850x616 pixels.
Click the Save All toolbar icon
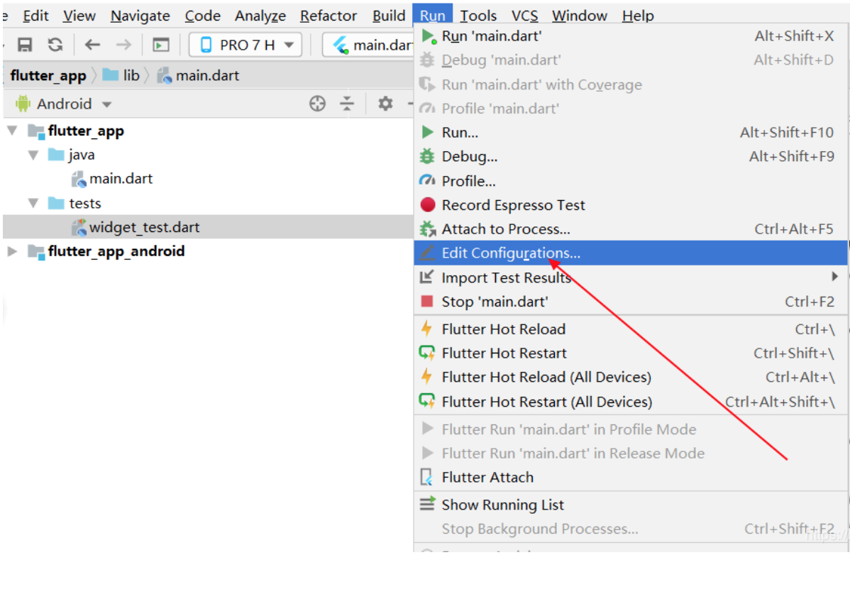point(25,45)
